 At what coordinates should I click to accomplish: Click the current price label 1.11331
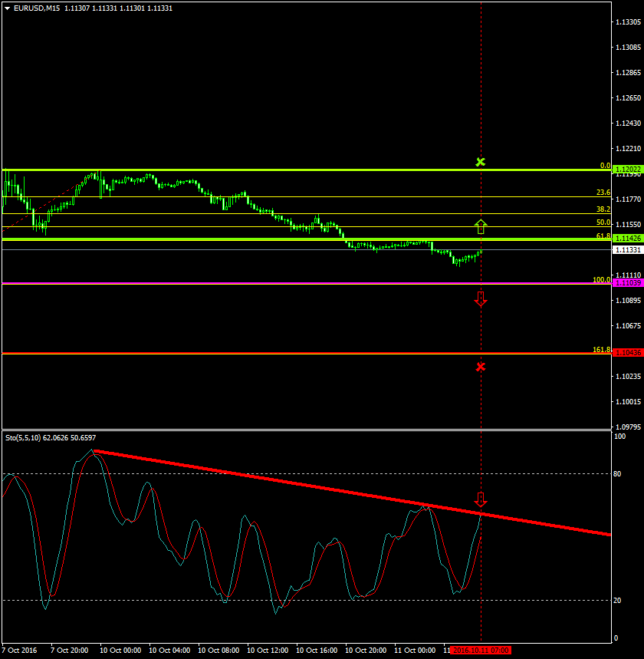point(627,249)
